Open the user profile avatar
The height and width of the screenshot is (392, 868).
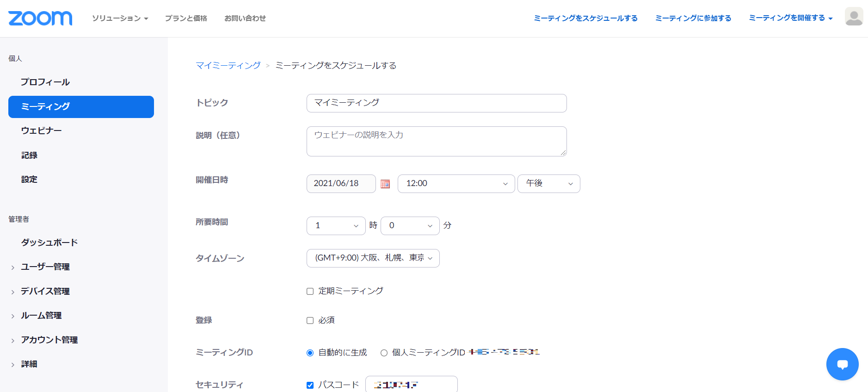click(x=854, y=17)
